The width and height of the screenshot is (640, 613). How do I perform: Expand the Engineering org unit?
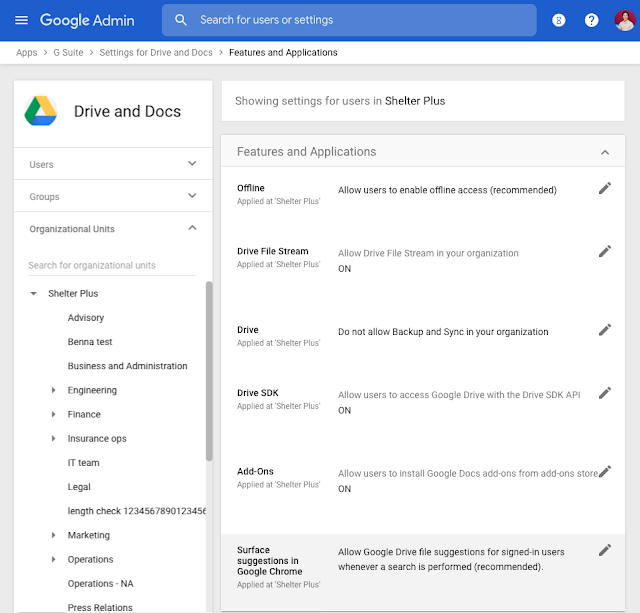[x=53, y=390]
